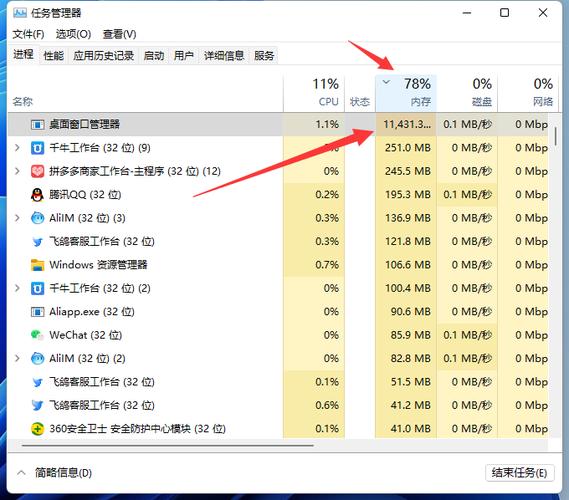Expand the 拼多多商家工作台 process group
Screen dimensions: 569x500
pyautogui.click(x=17, y=171)
